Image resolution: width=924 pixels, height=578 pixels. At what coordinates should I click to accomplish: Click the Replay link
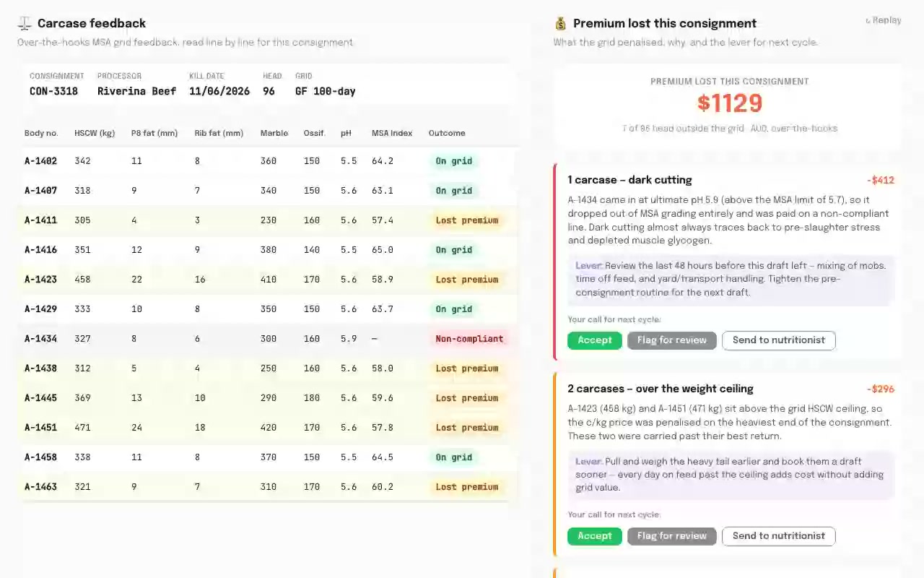click(x=884, y=20)
